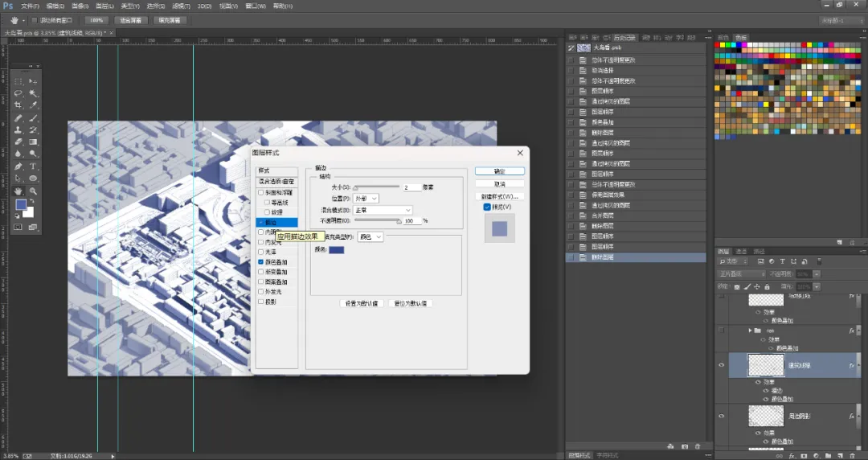
Task: Enable 纹理 checkbox in style list
Action: pos(267,212)
